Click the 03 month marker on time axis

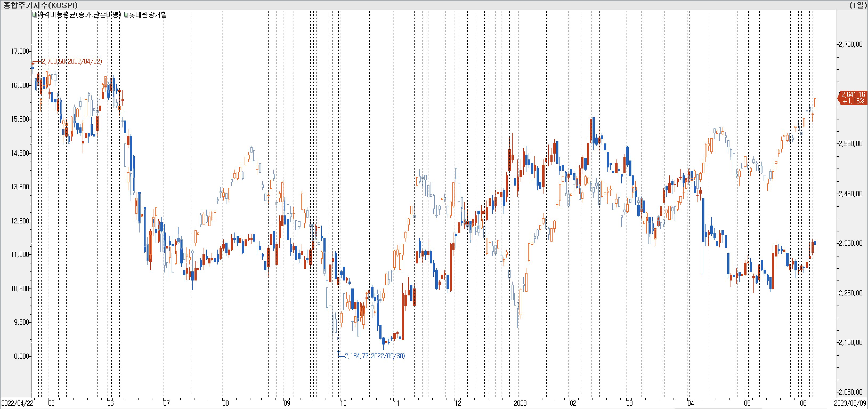coord(629,403)
